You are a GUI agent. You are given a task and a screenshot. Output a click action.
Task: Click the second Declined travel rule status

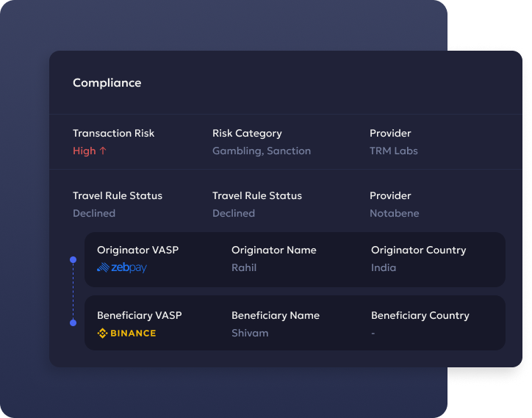[234, 214]
